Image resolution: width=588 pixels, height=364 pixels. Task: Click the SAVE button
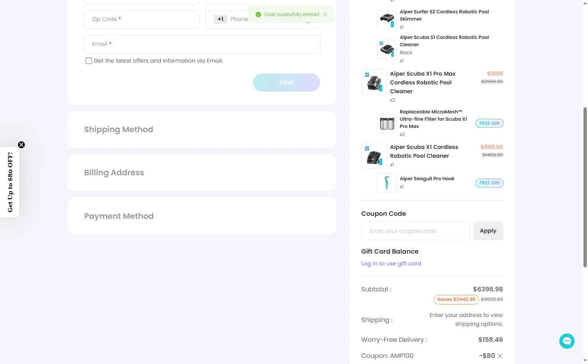coord(287,83)
